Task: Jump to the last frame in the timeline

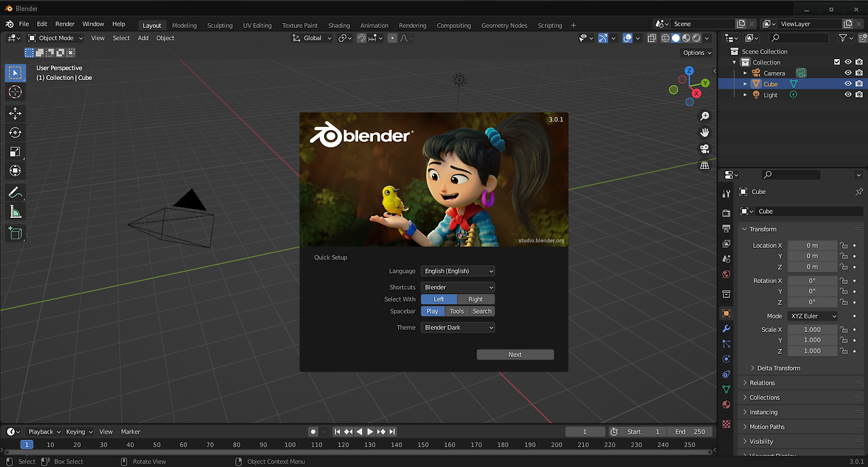Action: [x=392, y=431]
